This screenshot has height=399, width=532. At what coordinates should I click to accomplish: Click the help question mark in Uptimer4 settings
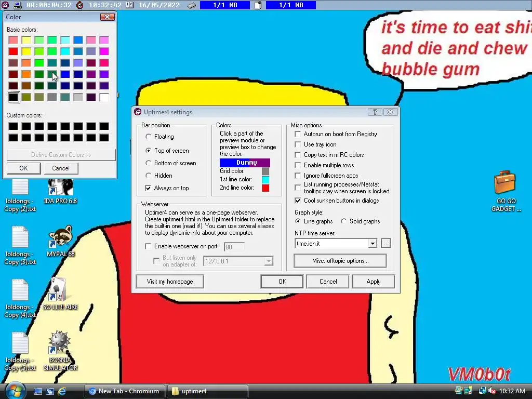(x=375, y=112)
